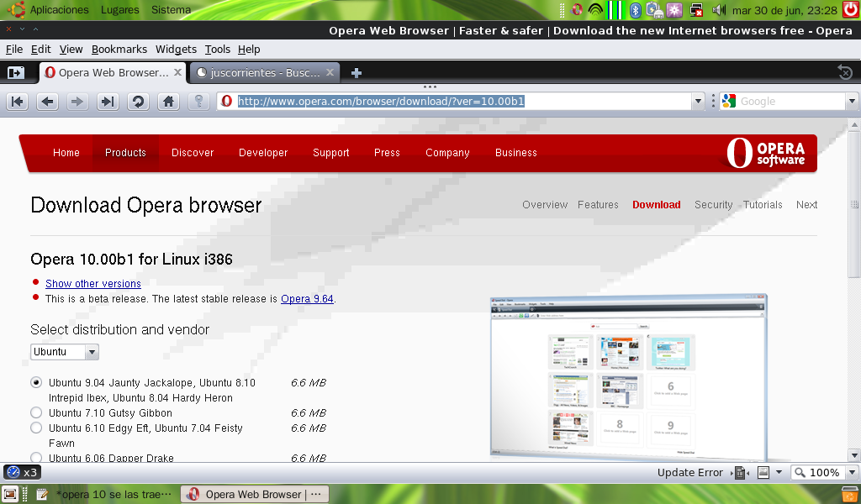
Task: Go forward with the Forward arrow
Action: tap(77, 102)
